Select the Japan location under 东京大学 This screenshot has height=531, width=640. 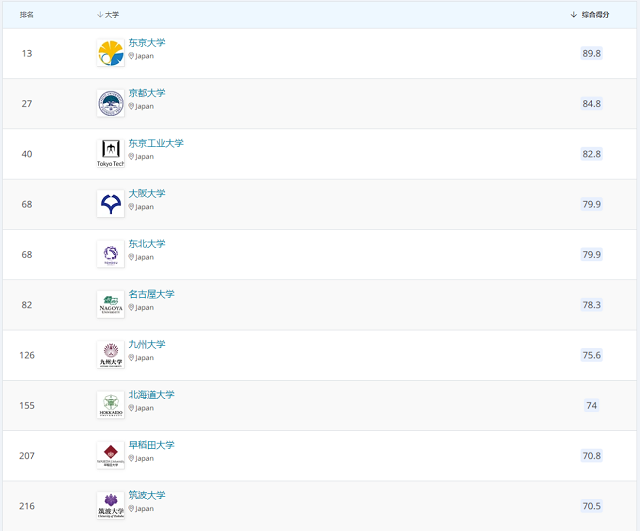[141, 56]
